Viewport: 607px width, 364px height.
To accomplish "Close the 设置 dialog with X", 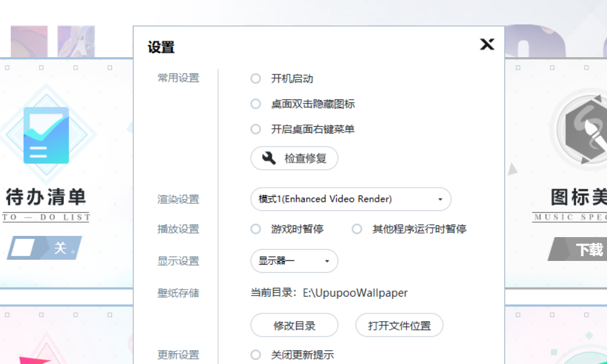I will [487, 45].
